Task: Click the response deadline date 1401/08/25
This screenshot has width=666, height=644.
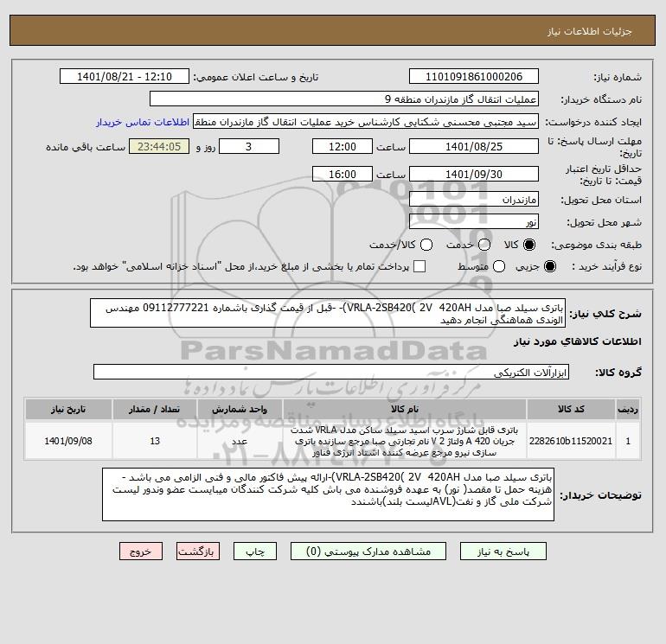Action: pos(474,146)
